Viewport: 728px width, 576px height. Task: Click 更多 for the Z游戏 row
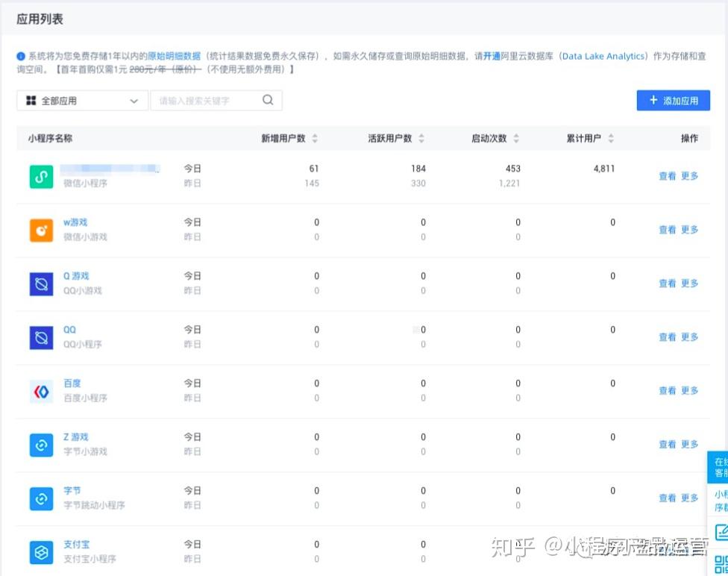(689, 445)
